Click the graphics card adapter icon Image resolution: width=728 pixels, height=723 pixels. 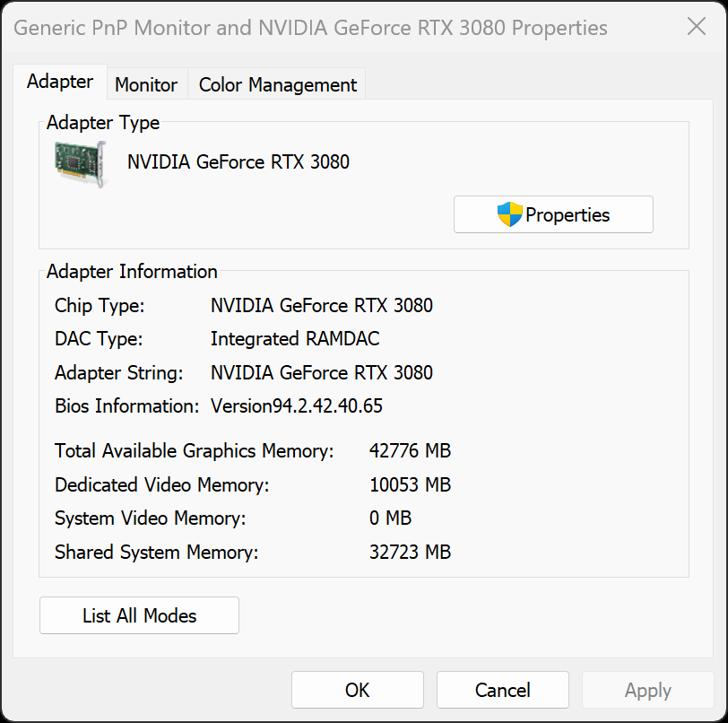tap(80, 164)
